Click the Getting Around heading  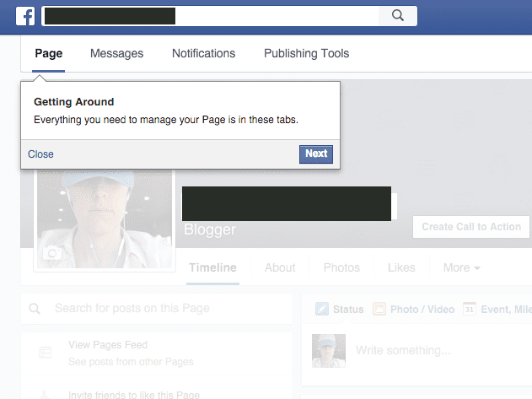coord(74,102)
